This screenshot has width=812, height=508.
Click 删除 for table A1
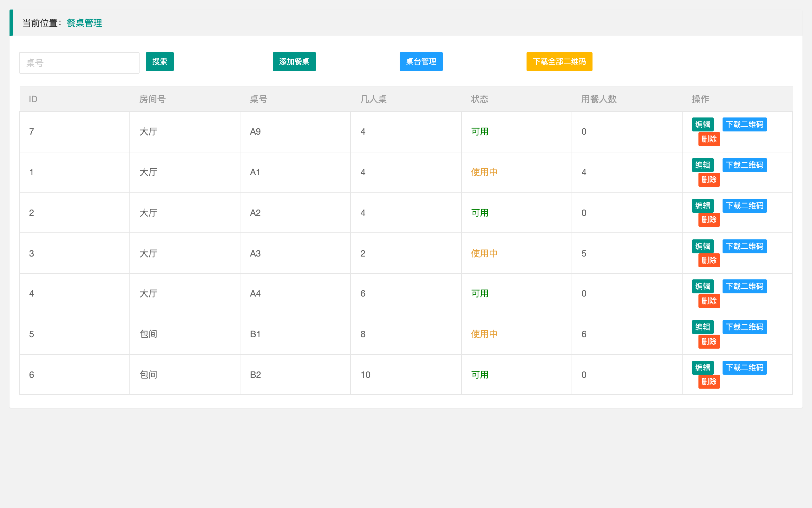[x=709, y=179]
